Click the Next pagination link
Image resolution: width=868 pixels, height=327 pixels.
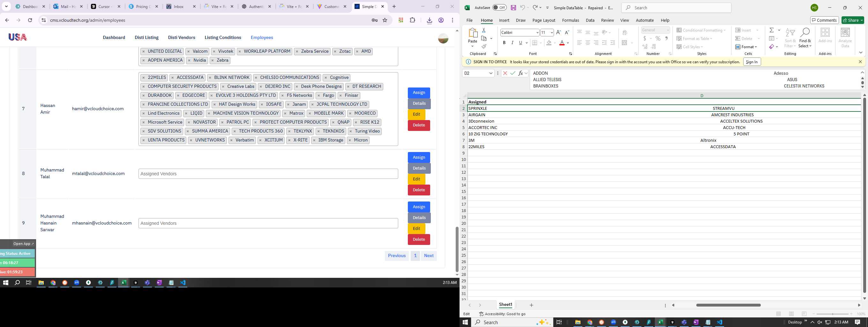click(x=429, y=255)
